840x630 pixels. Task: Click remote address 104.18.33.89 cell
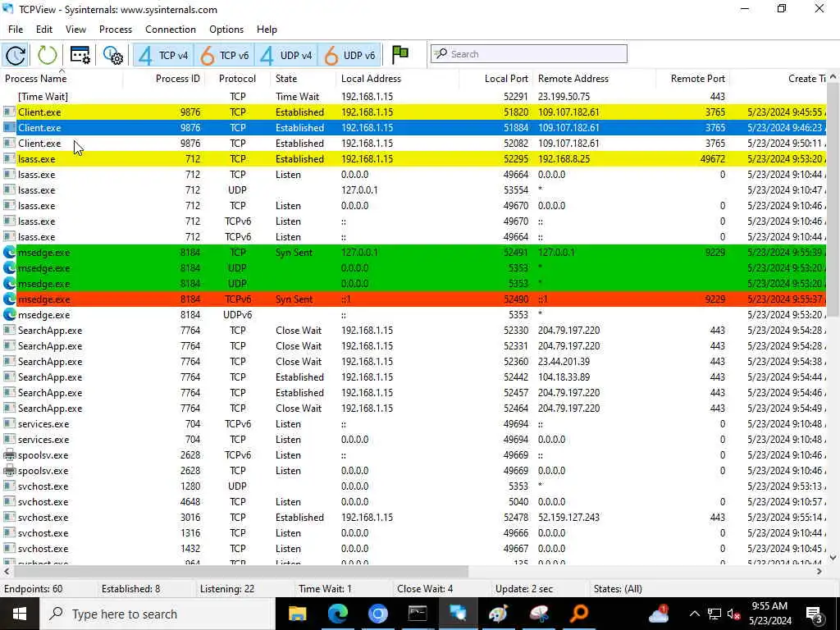pos(564,377)
